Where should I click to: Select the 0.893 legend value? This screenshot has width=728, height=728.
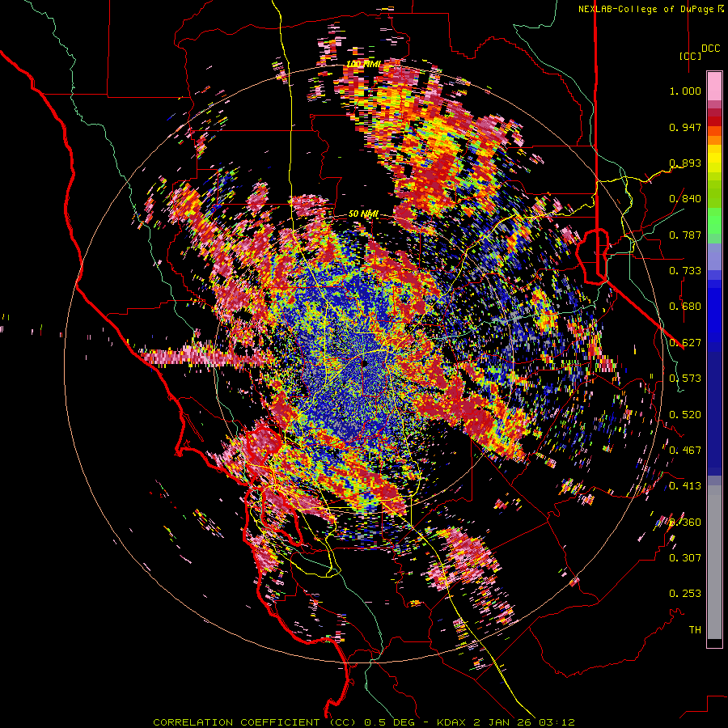click(685, 163)
